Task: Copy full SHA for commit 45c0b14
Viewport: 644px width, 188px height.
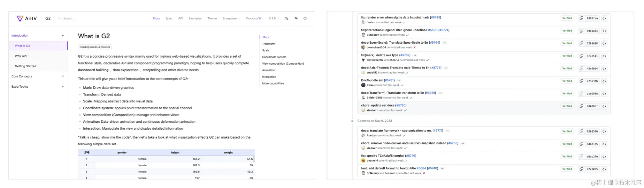Action: pyautogui.click(x=581, y=69)
